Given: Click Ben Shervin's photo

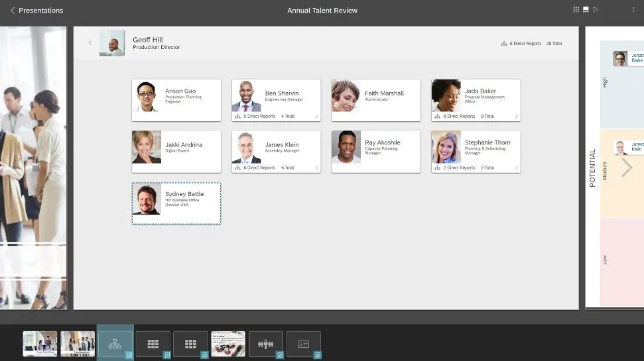Looking at the screenshot, I should click(247, 95).
